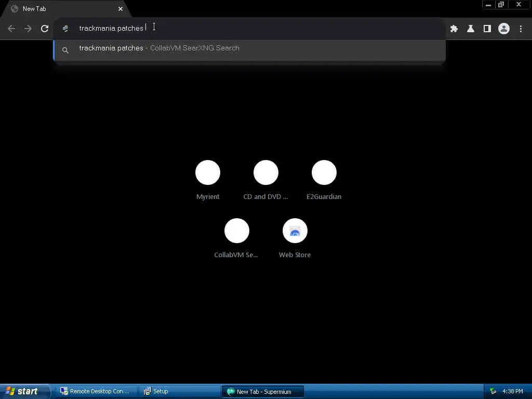Open the CollabVM Se... shortcut
This screenshot has width=532, height=399.
pos(236,238)
